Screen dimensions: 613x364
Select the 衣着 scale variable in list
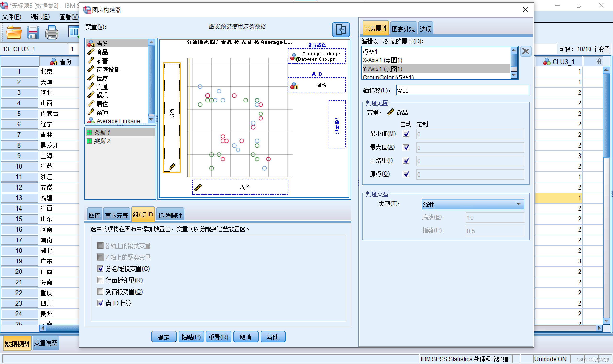(x=117, y=61)
